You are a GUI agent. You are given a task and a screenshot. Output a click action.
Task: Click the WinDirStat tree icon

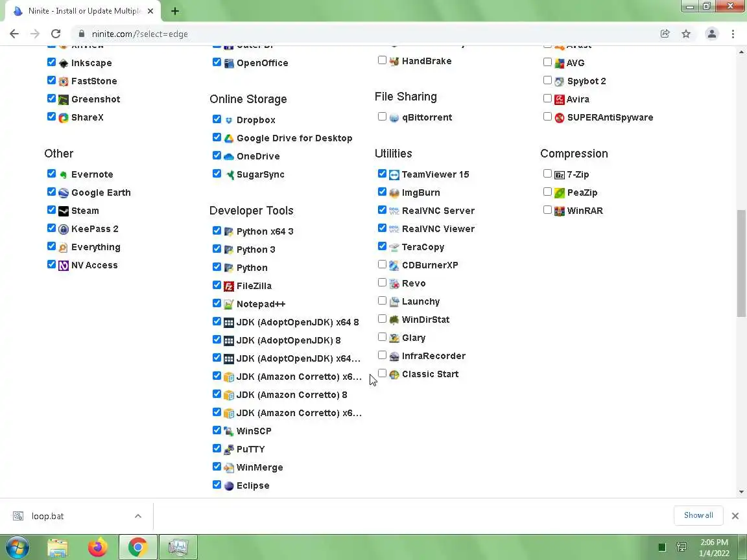click(x=394, y=320)
